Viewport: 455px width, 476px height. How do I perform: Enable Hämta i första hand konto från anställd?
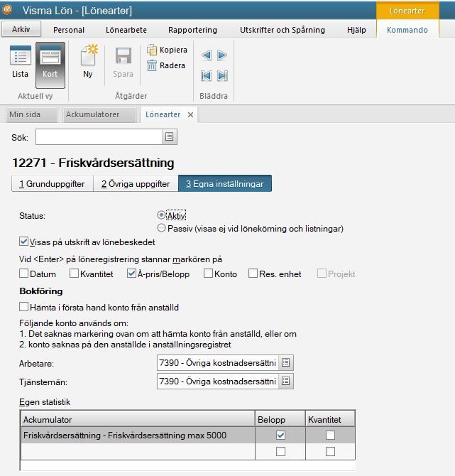(24, 308)
